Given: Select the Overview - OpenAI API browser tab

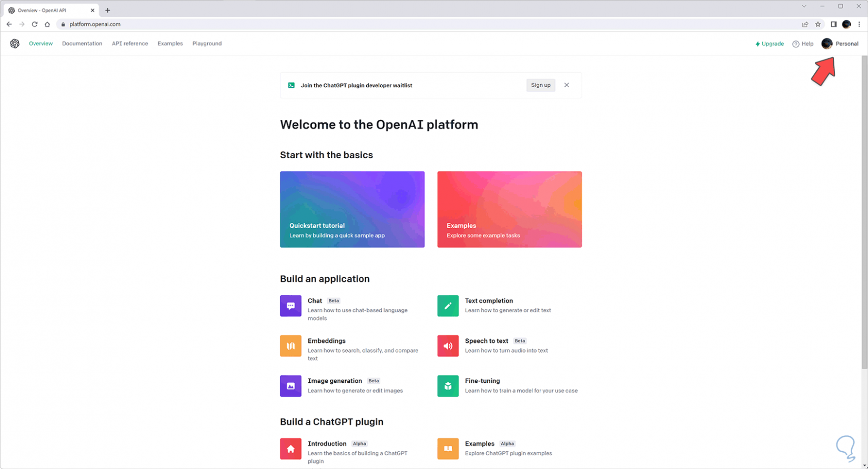Looking at the screenshot, I should pyautogui.click(x=52, y=10).
